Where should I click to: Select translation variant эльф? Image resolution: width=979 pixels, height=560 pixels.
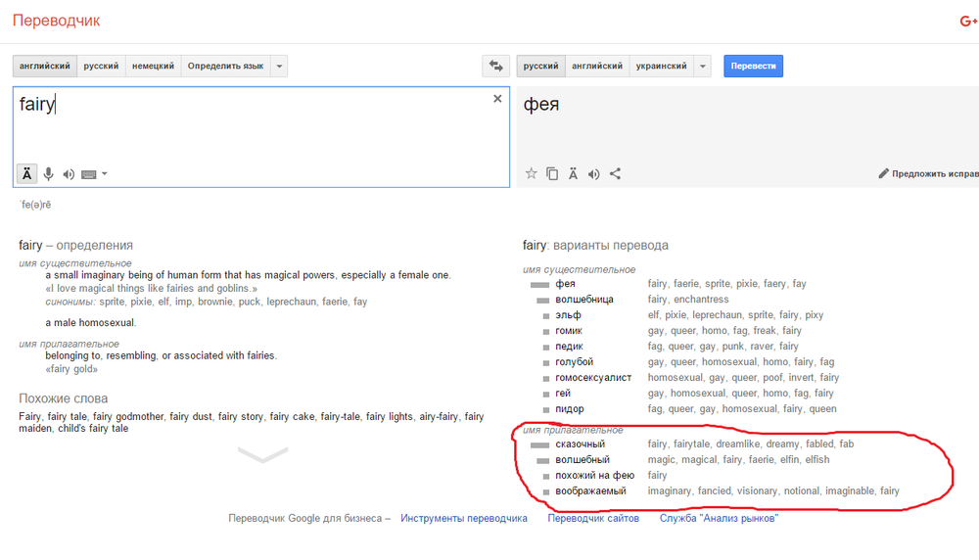(x=568, y=314)
